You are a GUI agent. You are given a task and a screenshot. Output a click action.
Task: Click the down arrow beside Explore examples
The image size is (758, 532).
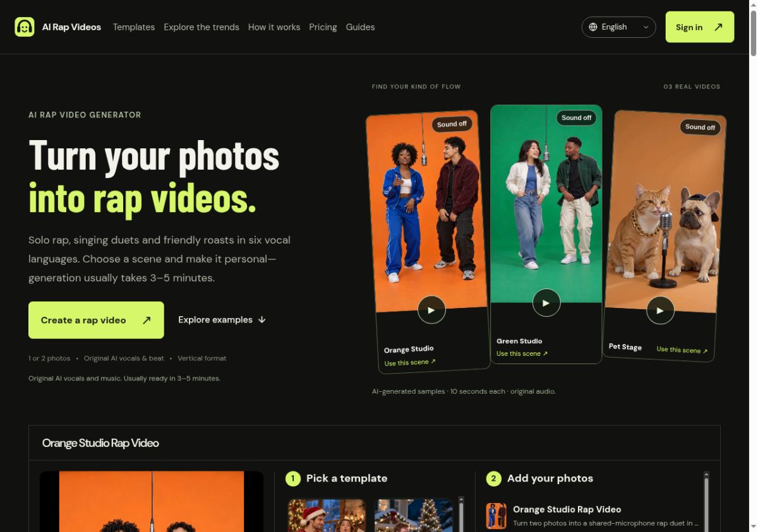[262, 320]
